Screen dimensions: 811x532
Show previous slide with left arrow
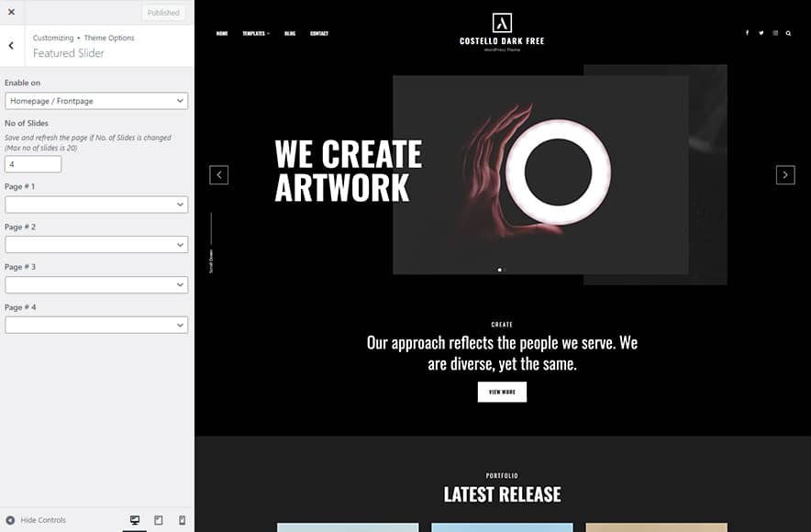218,175
